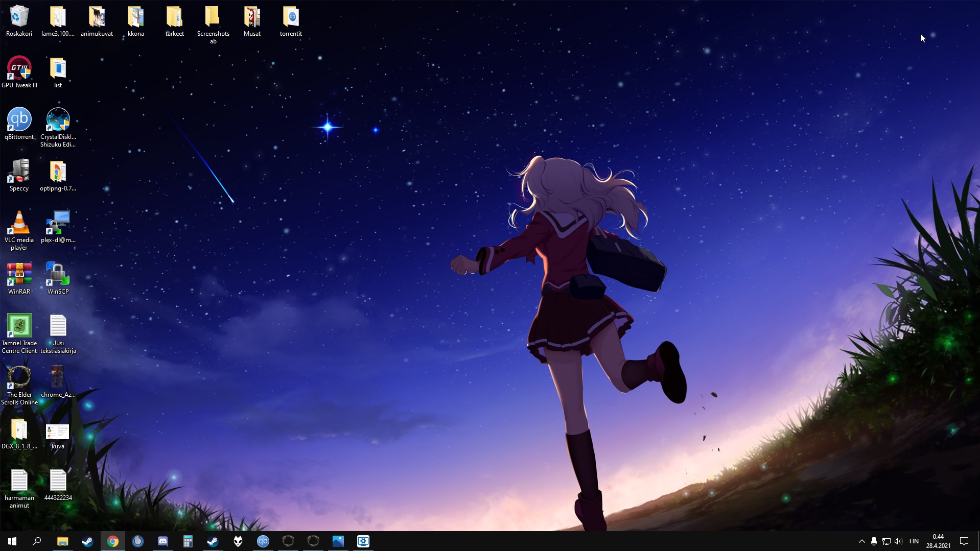
Task: Open the Photos app in the taskbar
Action: click(x=338, y=541)
